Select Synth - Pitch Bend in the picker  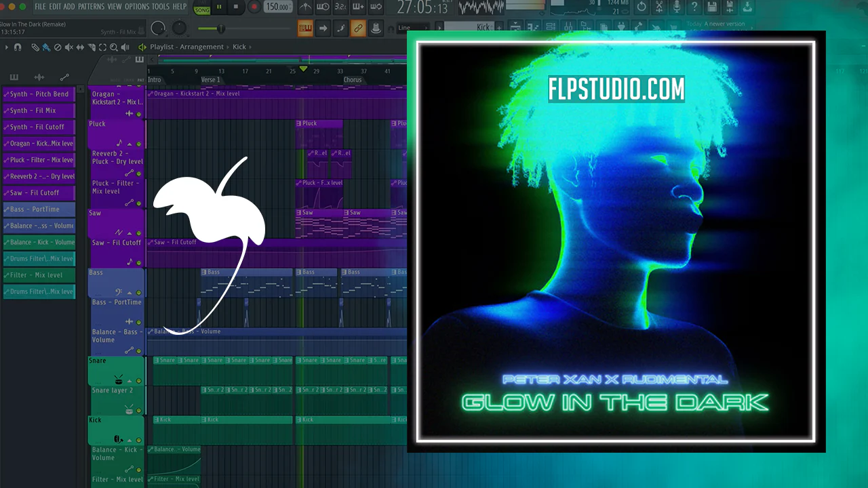click(x=39, y=94)
